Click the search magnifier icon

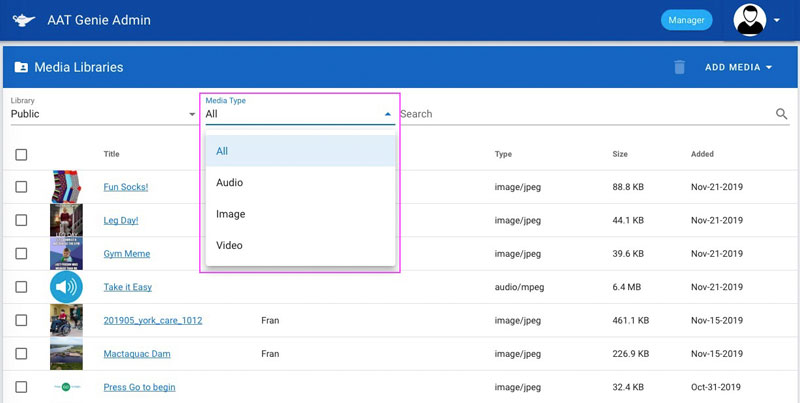pyautogui.click(x=782, y=114)
